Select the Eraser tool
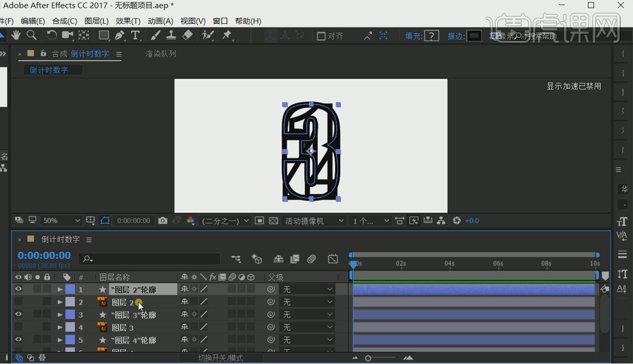The image size is (633, 364). (x=187, y=36)
